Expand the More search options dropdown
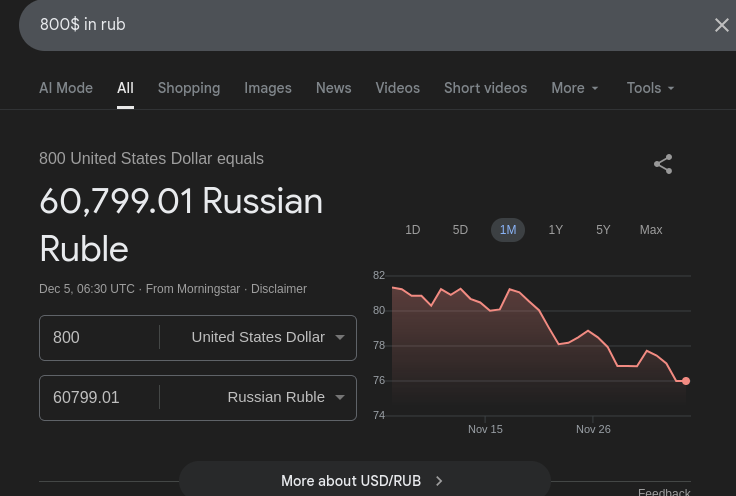Viewport: 736px width, 496px height. [575, 88]
